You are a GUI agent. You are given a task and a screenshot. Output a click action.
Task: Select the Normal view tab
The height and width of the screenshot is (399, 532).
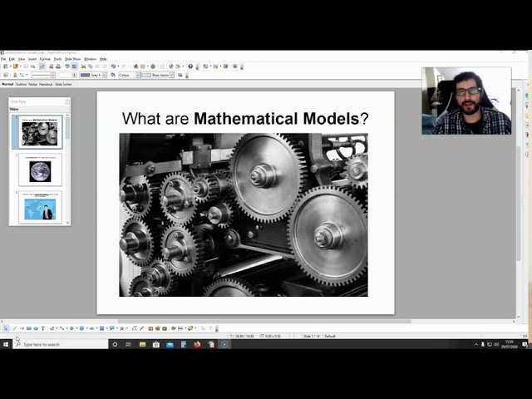pos(7,84)
